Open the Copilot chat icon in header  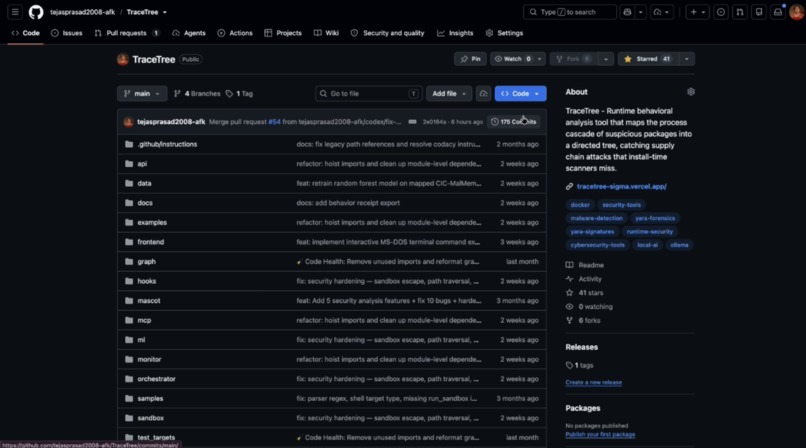[627, 12]
